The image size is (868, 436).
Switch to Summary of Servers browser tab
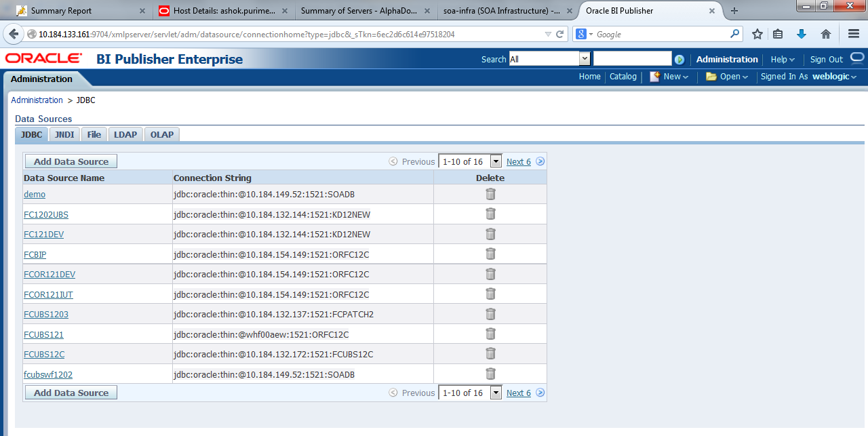click(x=366, y=11)
